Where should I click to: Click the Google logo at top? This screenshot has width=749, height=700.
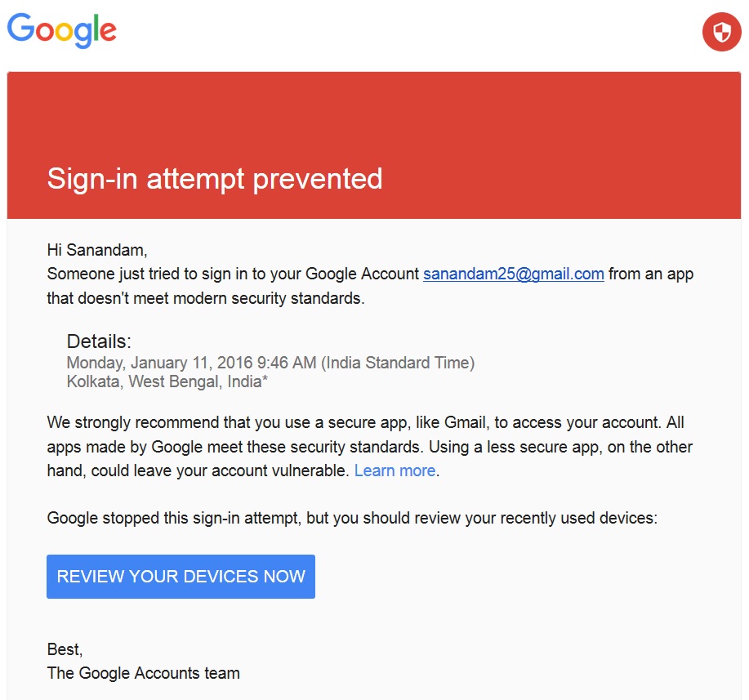coord(61,30)
